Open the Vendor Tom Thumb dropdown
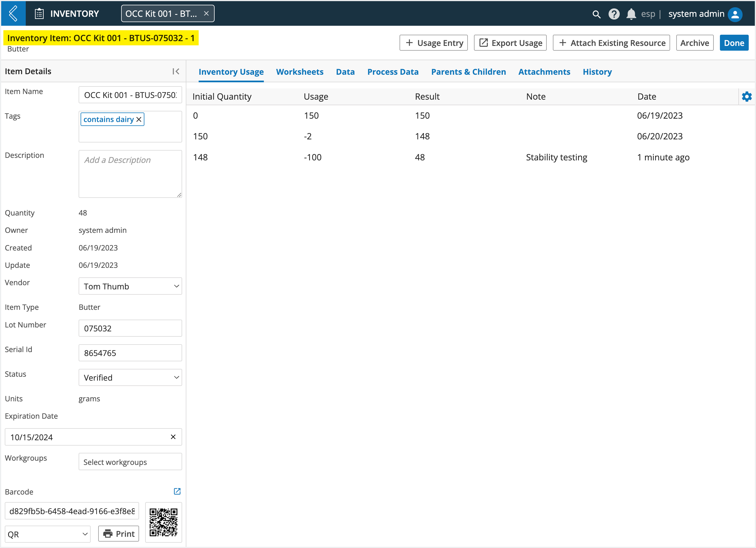 [x=130, y=286]
